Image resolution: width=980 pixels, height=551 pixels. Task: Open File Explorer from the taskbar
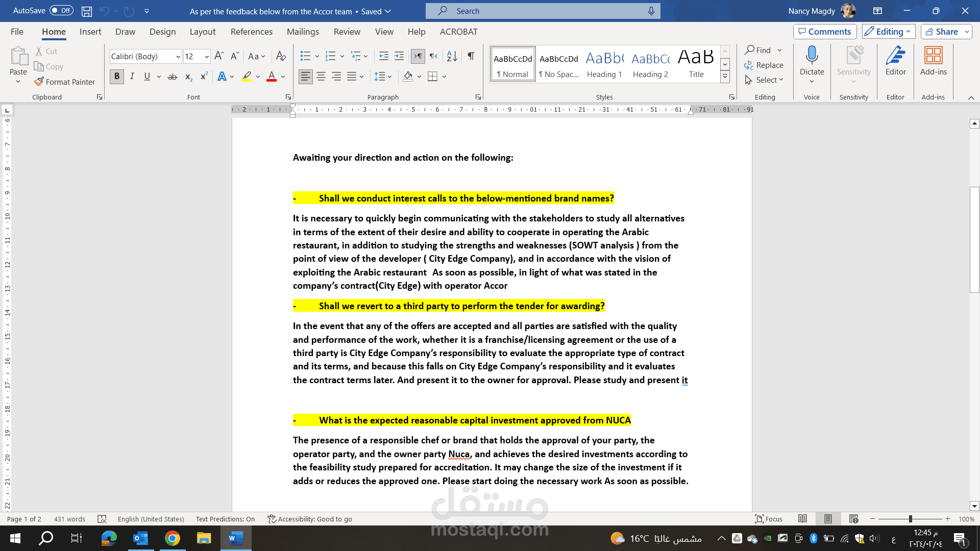coord(204,538)
